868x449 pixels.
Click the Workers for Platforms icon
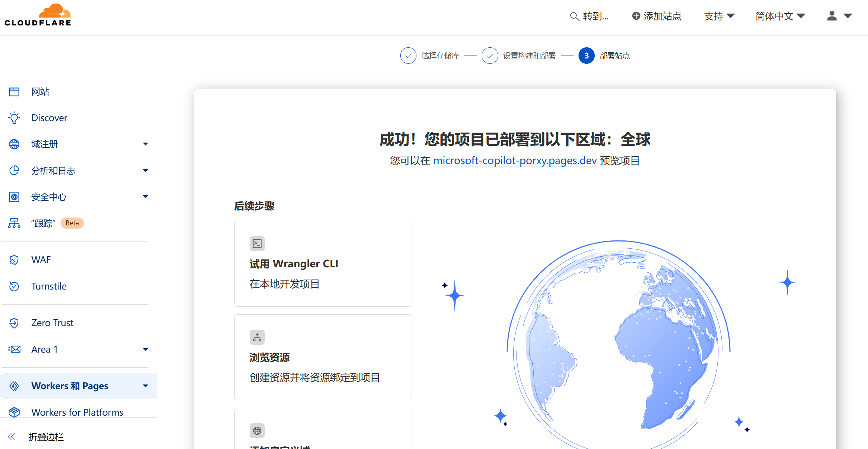coord(14,412)
